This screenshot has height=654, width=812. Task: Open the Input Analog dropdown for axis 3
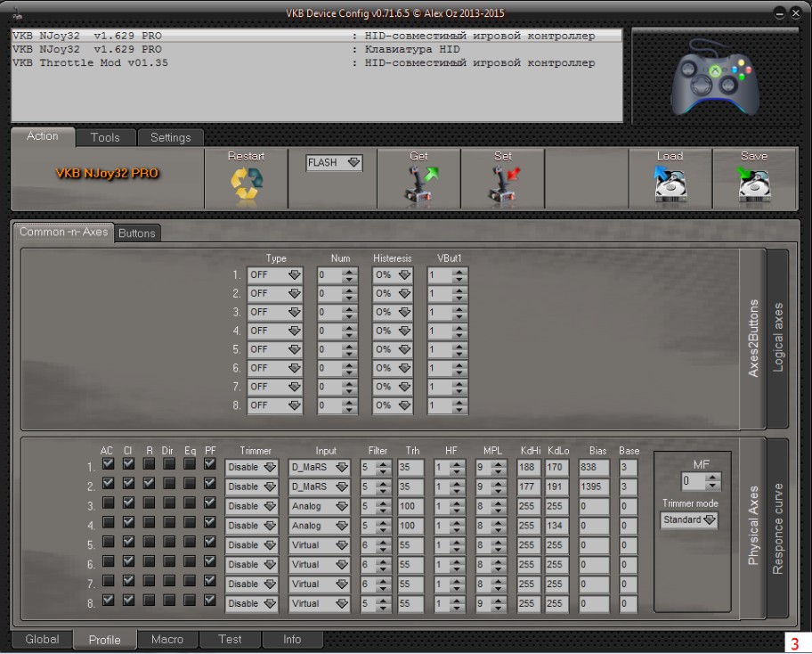click(x=319, y=506)
